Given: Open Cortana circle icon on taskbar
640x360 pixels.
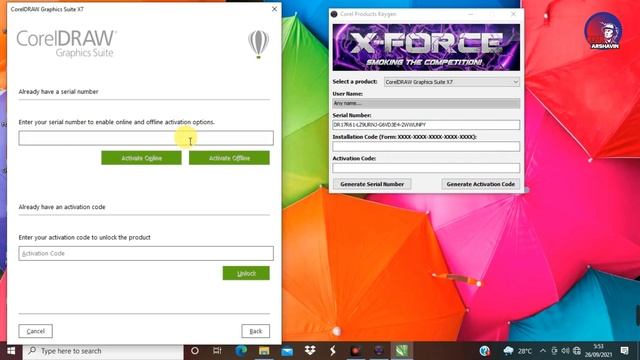Looking at the screenshot, I should (x=195, y=351).
